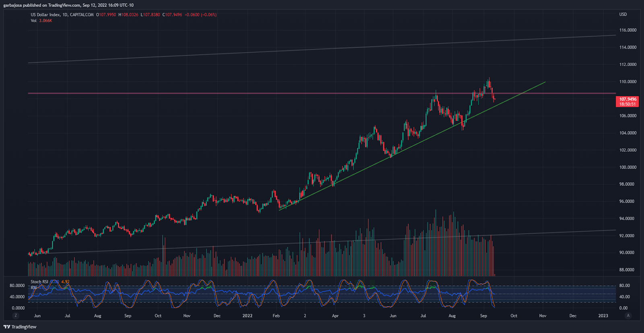
Task: Click the 80.00 label on right indicator scale
Action: click(x=625, y=286)
